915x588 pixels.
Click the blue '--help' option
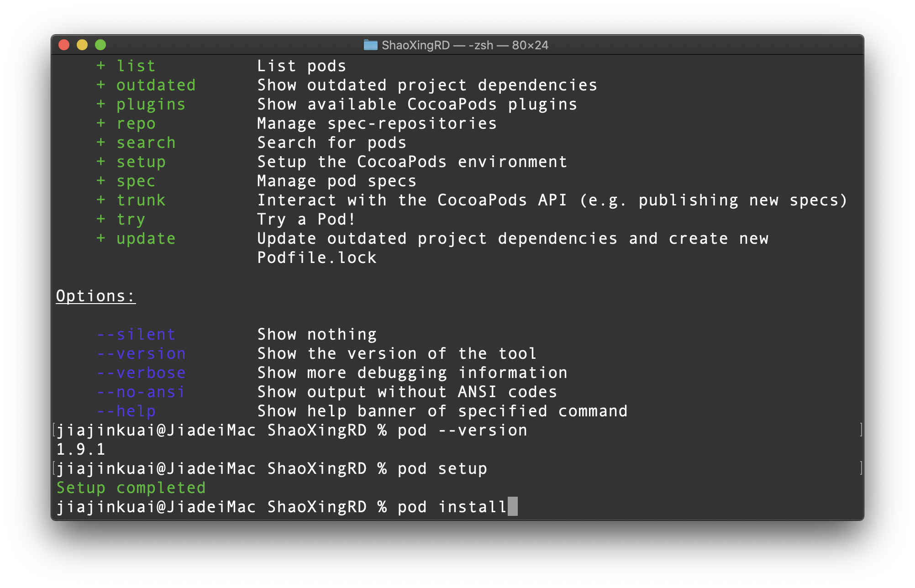coord(126,411)
